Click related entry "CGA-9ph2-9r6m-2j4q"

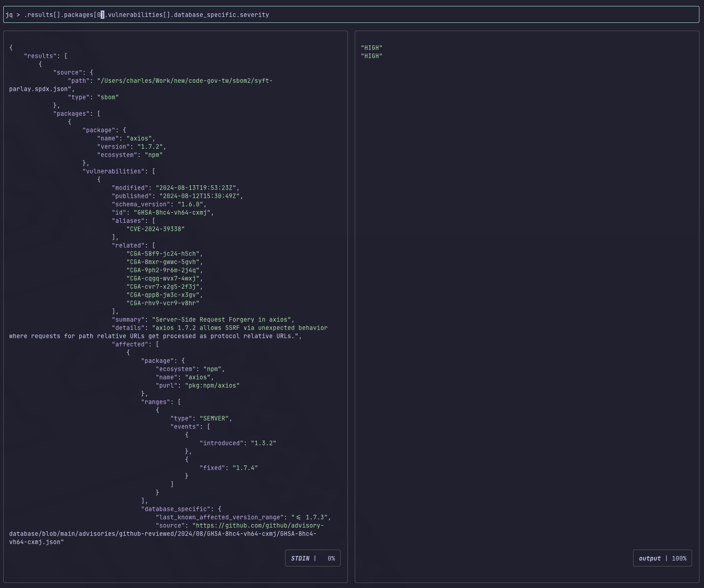(x=163, y=270)
